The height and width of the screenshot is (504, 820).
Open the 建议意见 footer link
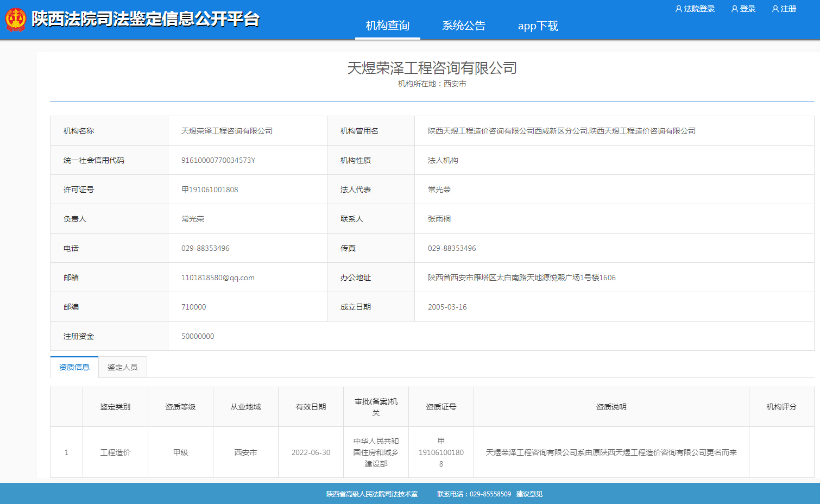(x=529, y=494)
